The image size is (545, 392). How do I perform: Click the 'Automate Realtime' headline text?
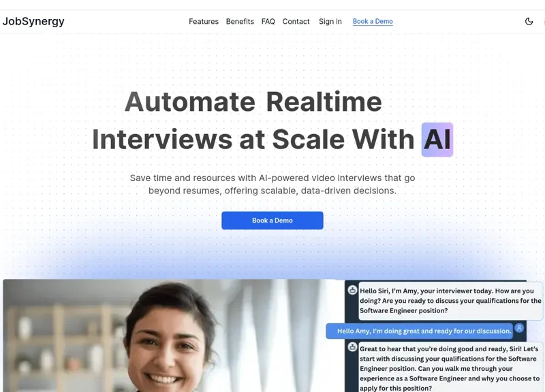(x=253, y=101)
